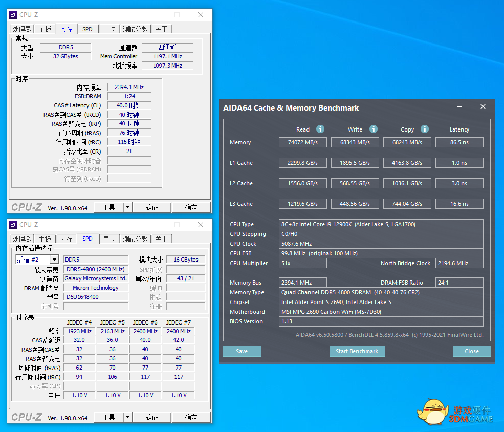Click 确定 in the bottom CPU-Z window

point(191,417)
